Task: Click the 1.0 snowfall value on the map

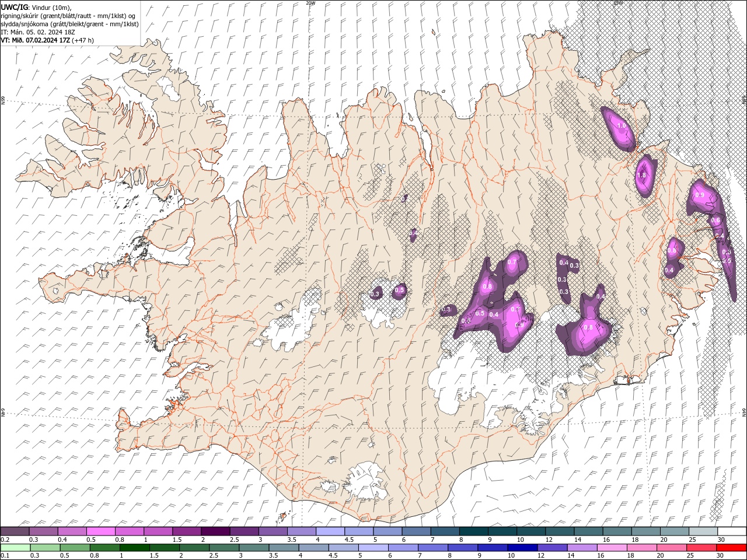Action: click(x=622, y=125)
